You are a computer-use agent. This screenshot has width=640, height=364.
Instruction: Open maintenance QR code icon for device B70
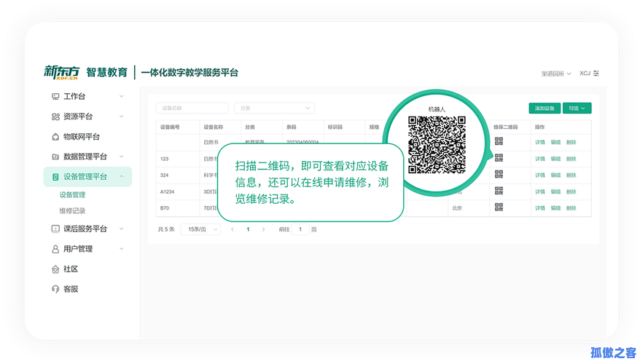tap(499, 207)
